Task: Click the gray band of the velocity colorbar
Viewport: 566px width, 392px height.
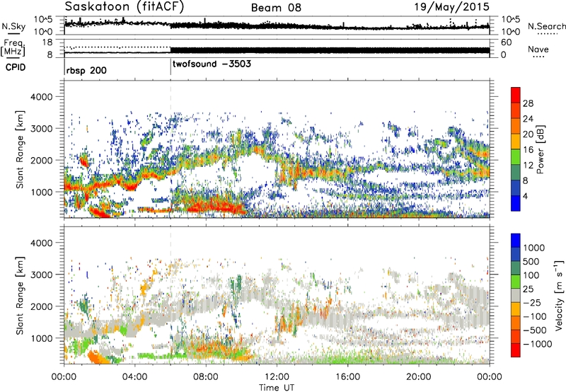Action: tap(516, 296)
